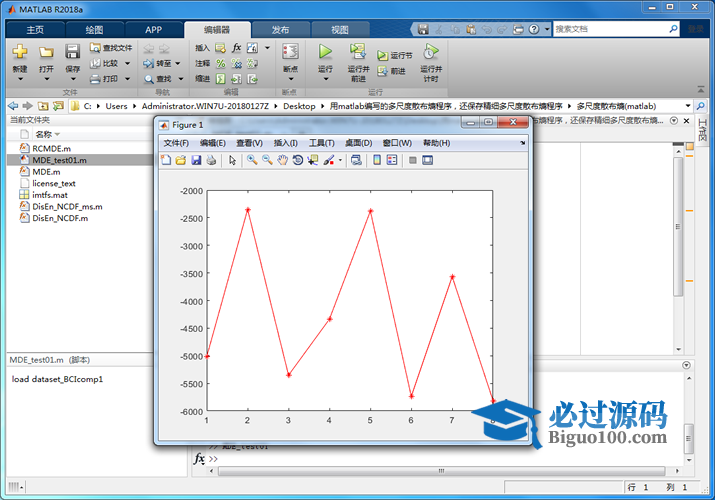Expand the 转至 dropdown arrow
Viewport: 715px width, 500px height.
[x=178, y=63]
